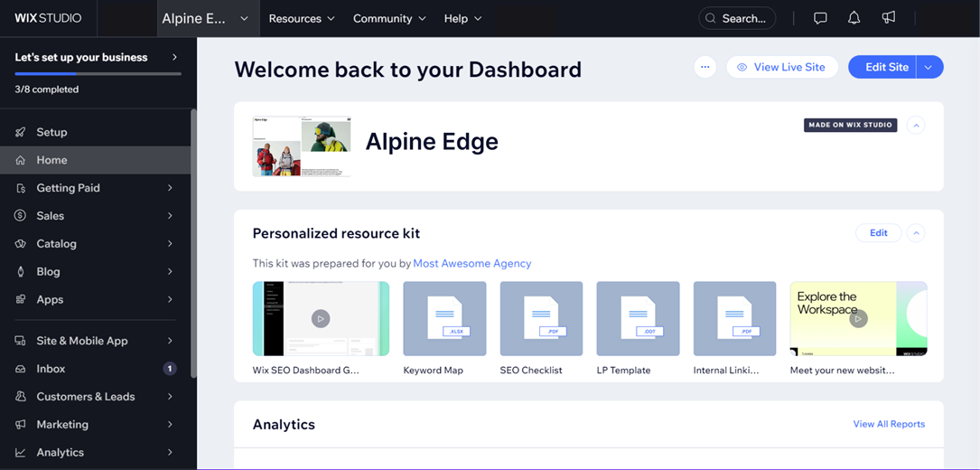Click the Blog pen icon
The width and height of the screenshot is (980, 470).
[20, 272]
